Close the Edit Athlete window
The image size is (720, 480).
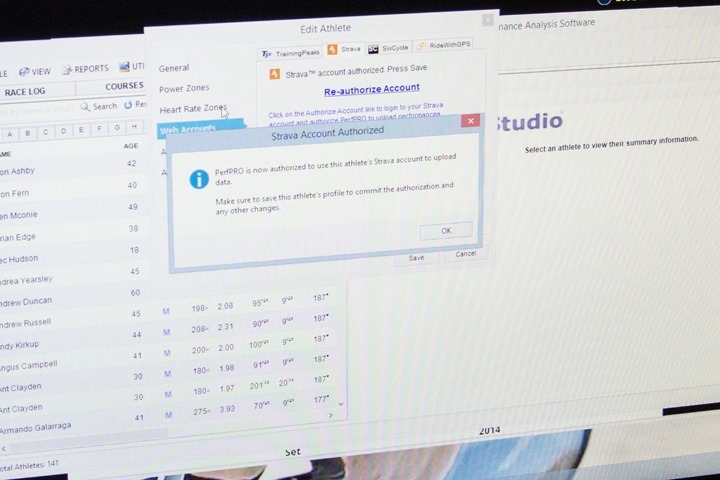tap(487, 20)
